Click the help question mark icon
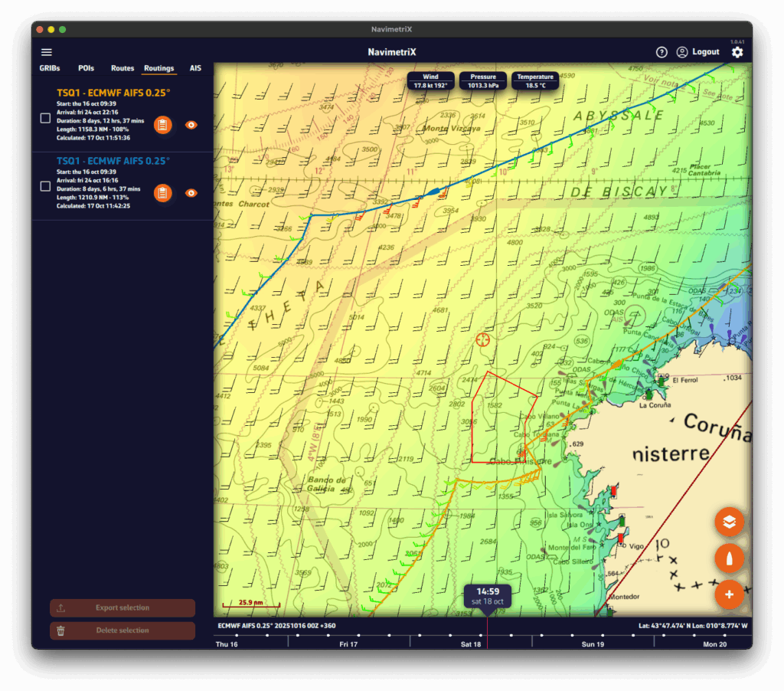 pyautogui.click(x=661, y=52)
